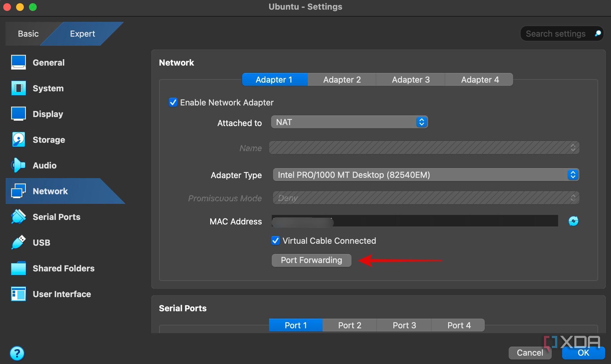Click the Shared Folders folder icon

pyautogui.click(x=18, y=268)
